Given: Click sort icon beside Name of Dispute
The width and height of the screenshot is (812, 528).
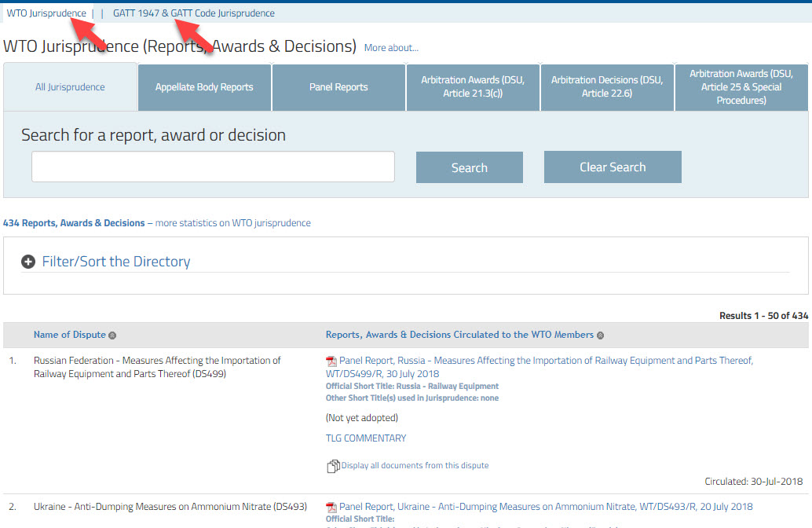Looking at the screenshot, I should tap(112, 335).
